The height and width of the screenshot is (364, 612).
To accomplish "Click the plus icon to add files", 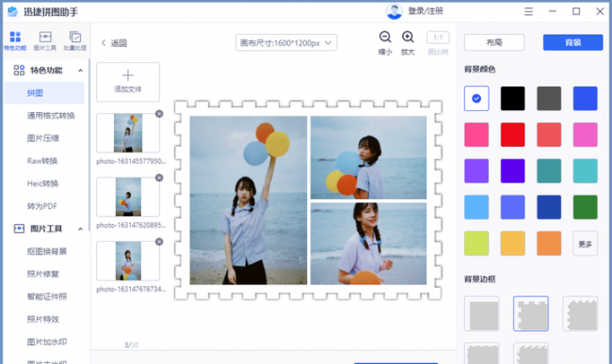I will (128, 75).
